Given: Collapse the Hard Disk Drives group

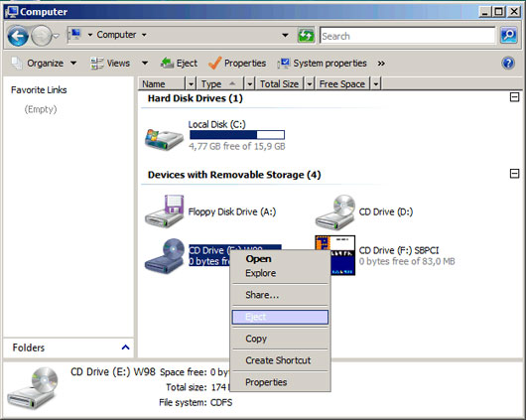Looking at the screenshot, I should [x=514, y=97].
